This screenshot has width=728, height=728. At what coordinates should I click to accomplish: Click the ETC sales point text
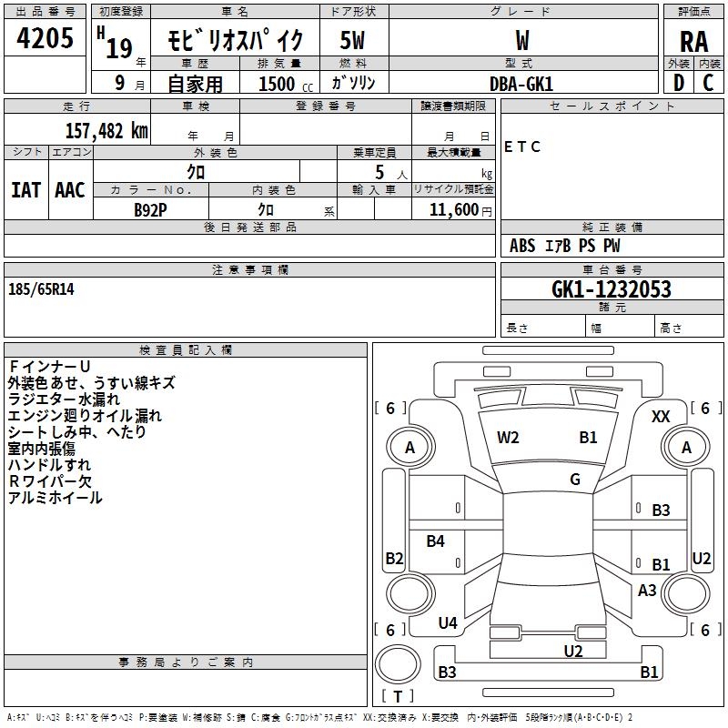tap(522, 147)
